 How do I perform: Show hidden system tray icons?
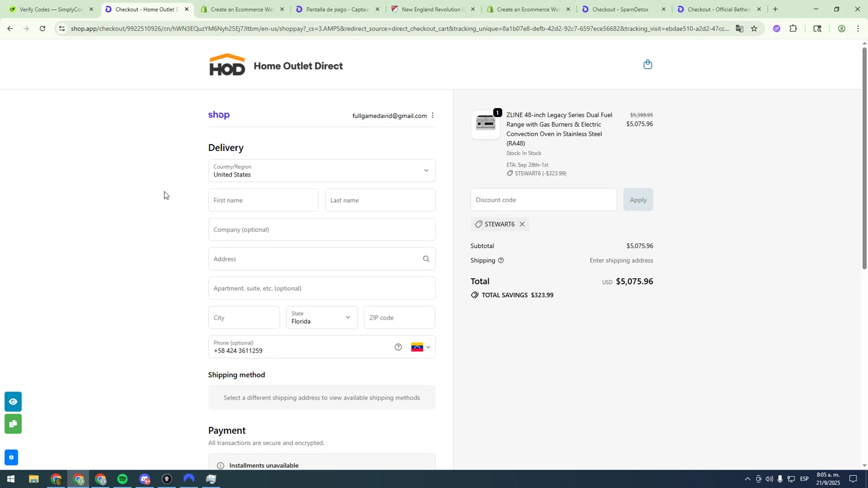coord(747,479)
